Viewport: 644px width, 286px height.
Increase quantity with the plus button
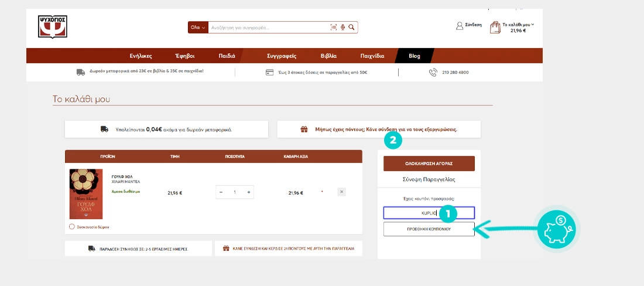[249, 192]
